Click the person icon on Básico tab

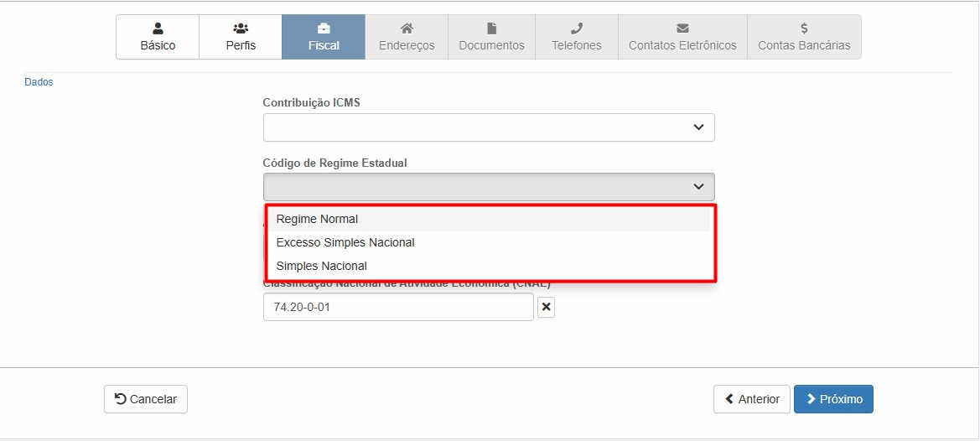coord(158,29)
